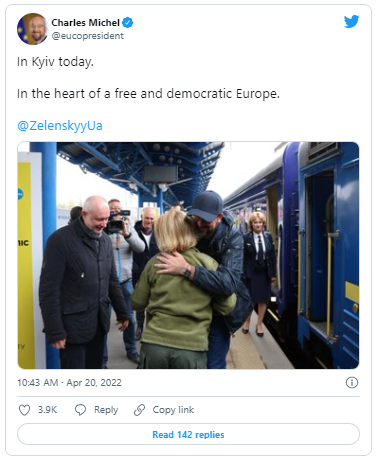378x464 pixels.
Task: Click the blue train car in the photo
Action: [320, 253]
